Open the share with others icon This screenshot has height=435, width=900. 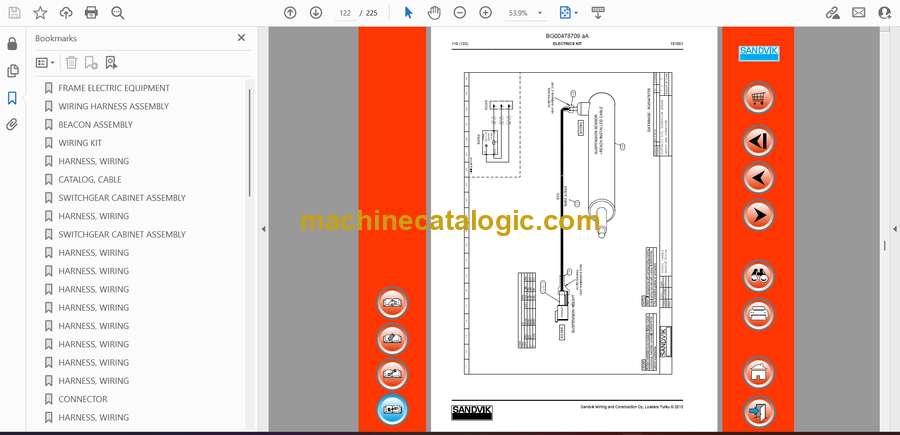coord(885,13)
